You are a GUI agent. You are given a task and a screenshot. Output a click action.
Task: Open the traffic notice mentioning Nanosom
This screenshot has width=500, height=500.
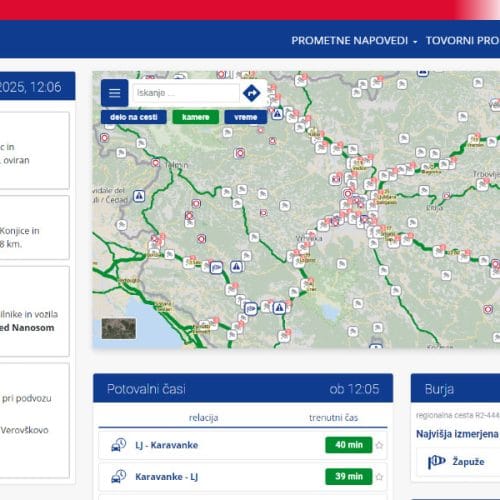(34, 311)
